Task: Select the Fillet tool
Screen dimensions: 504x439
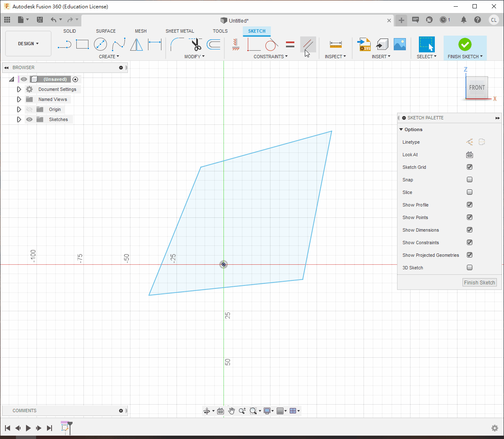Action: [x=177, y=44]
